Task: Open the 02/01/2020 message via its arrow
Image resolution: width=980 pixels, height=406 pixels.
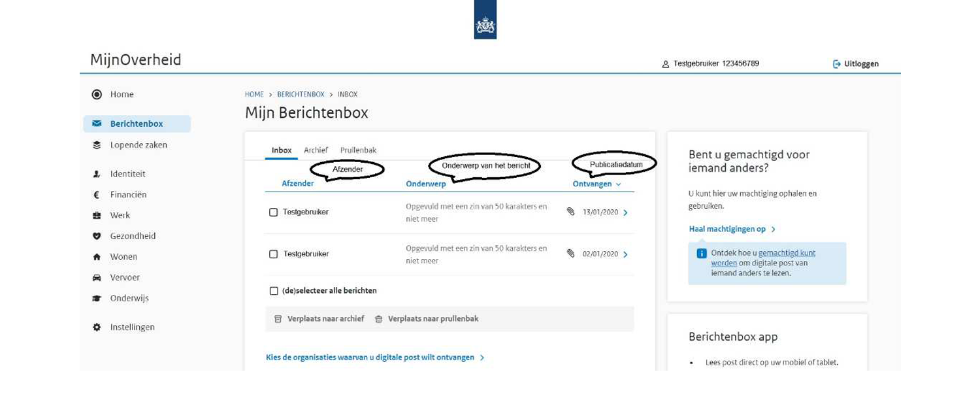Action: tap(625, 254)
